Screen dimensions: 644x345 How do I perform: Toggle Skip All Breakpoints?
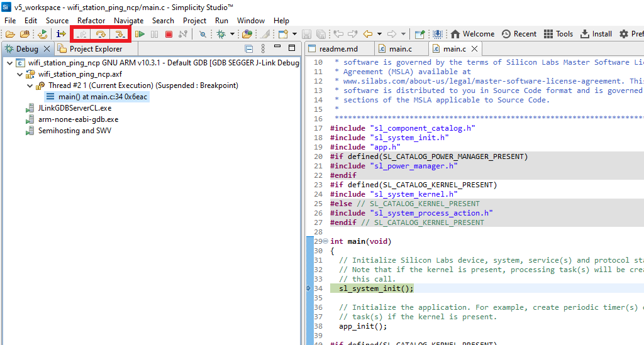pyautogui.click(x=203, y=34)
